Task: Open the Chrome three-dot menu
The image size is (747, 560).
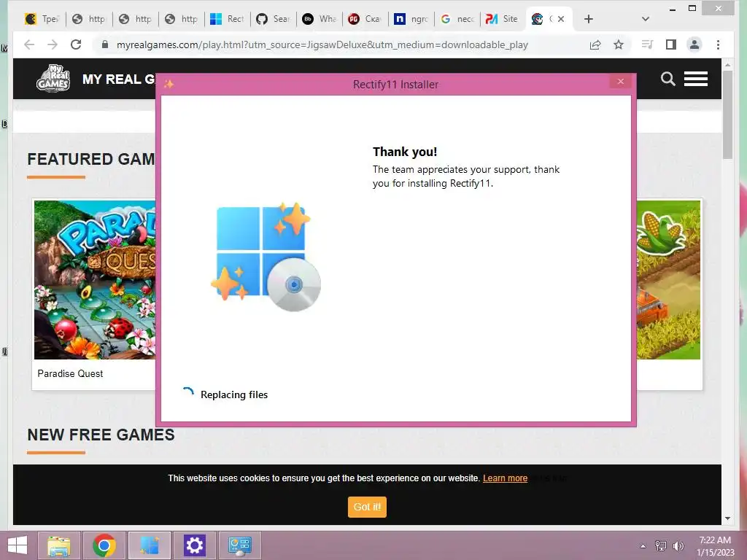Action: click(x=718, y=44)
